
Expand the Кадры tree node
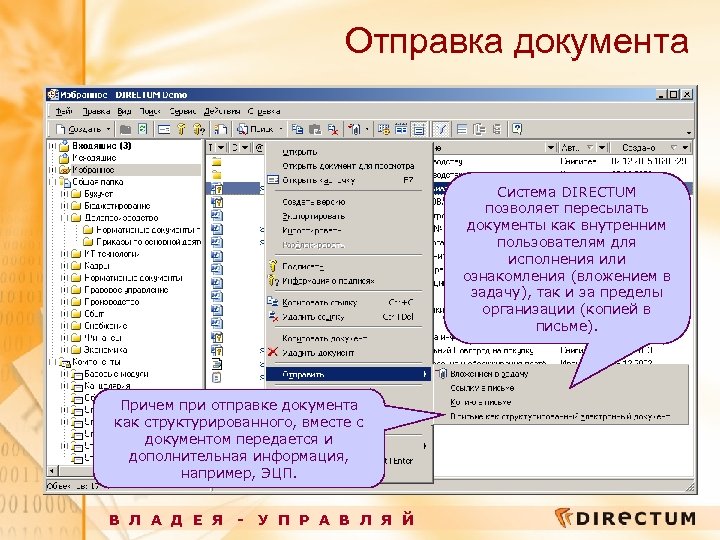64,265
